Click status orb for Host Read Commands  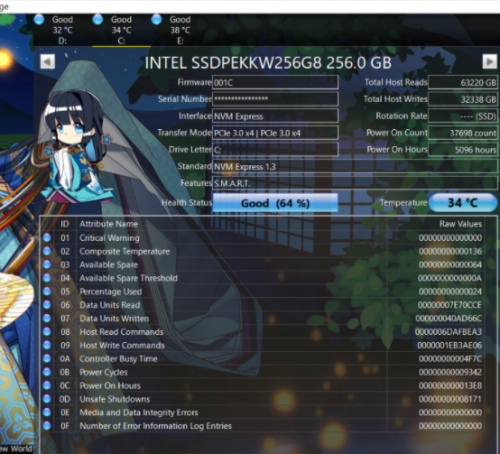pos(47,332)
